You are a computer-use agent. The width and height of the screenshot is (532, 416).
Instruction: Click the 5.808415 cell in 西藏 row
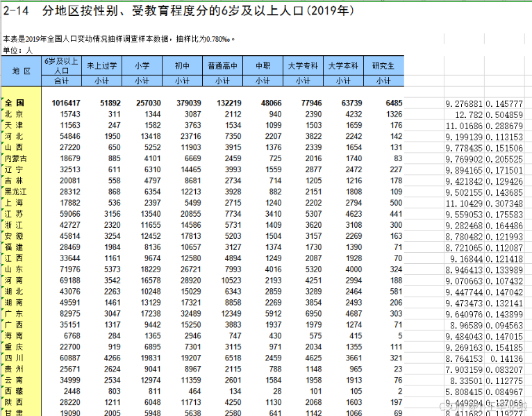pyautogui.click(x=464, y=392)
